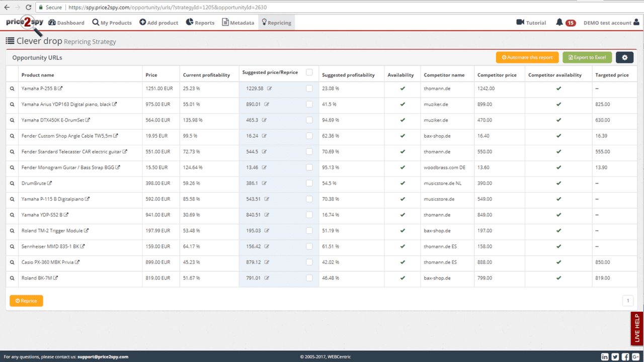
Task: Click edit icon beside suggested price 465.3
Action: tap(264, 120)
